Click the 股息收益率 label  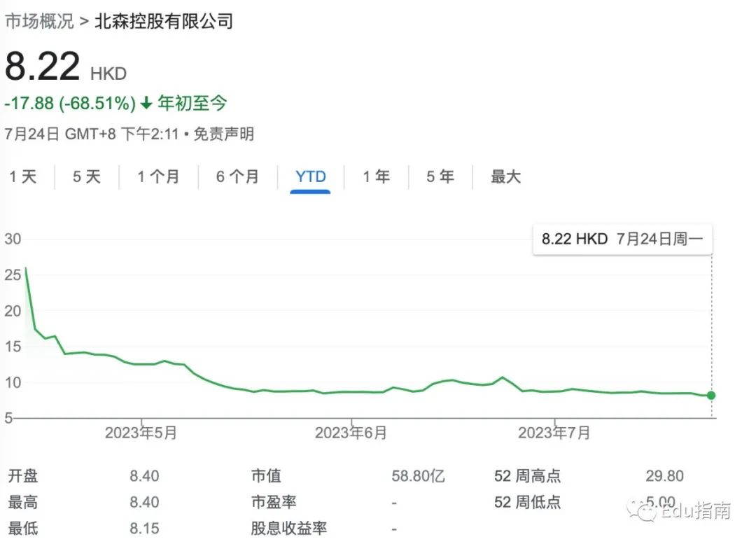click(x=289, y=528)
